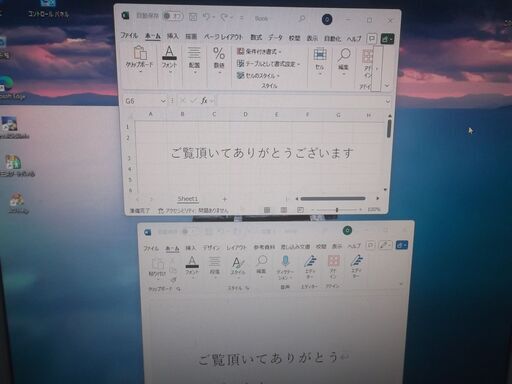This screenshot has height=384, width=512.
Task: Click the Excel cell text ご覧頂いてありがとうございます
Action: [x=262, y=153]
